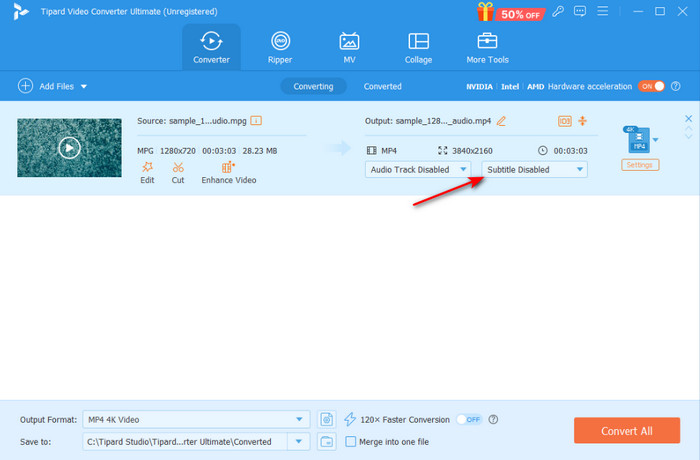The width and height of the screenshot is (700, 460).
Task: Play the video thumbnail preview
Action: click(x=69, y=148)
